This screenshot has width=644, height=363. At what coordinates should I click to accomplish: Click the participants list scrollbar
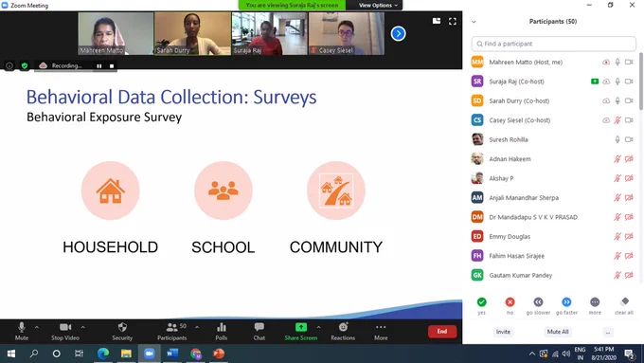(x=641, y=82)
